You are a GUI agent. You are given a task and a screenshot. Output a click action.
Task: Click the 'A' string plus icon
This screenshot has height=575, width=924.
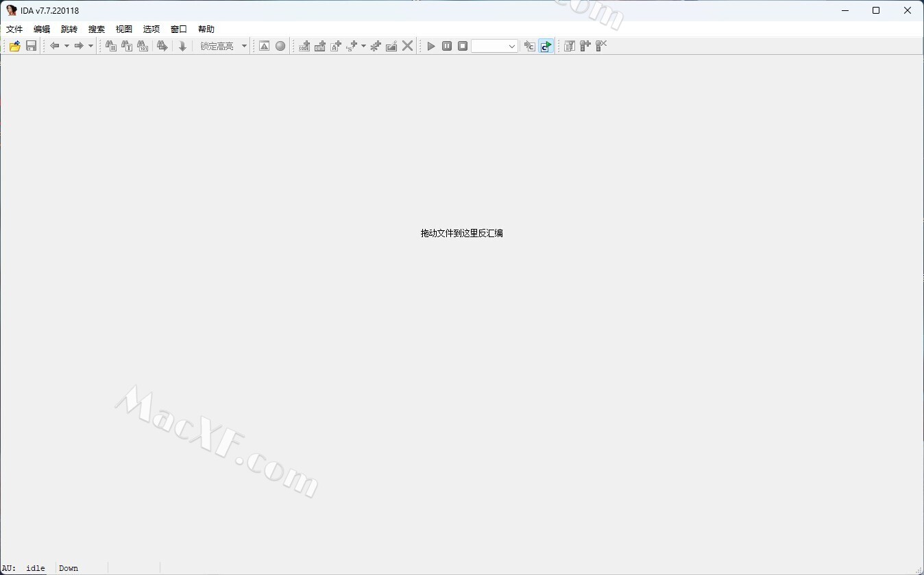pyautogui.click(x=336, y=46)
